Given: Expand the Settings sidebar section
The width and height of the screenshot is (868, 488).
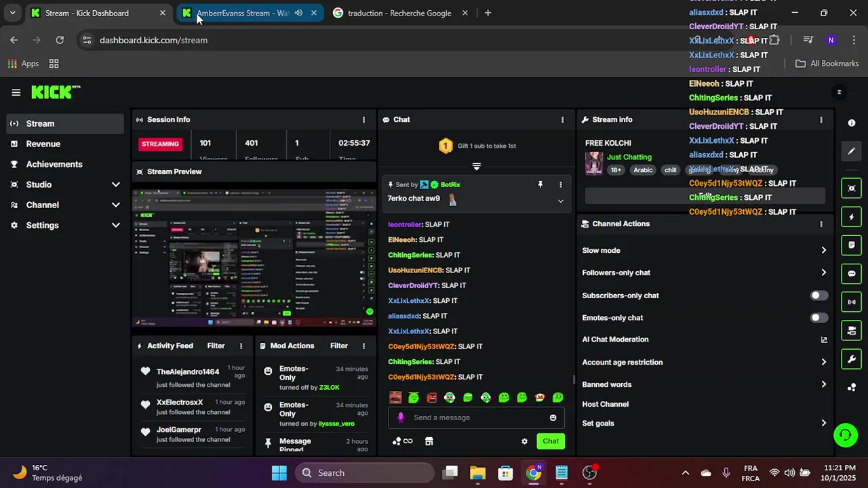Looking at the screenshot, I should coord(115,225).
